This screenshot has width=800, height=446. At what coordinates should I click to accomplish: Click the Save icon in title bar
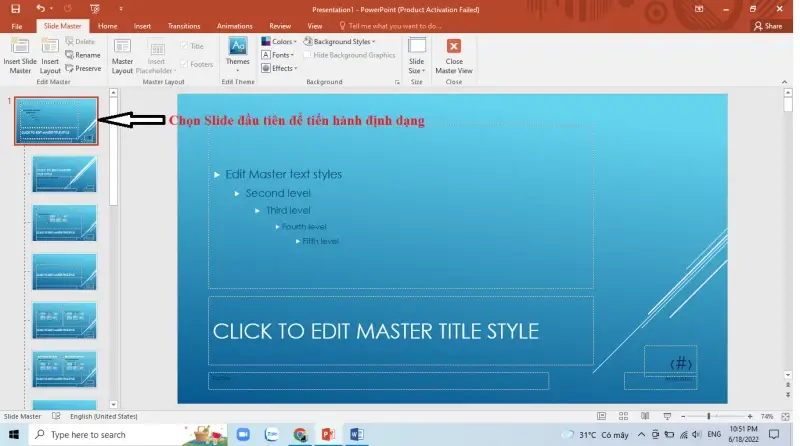click(x=15, y=8)
